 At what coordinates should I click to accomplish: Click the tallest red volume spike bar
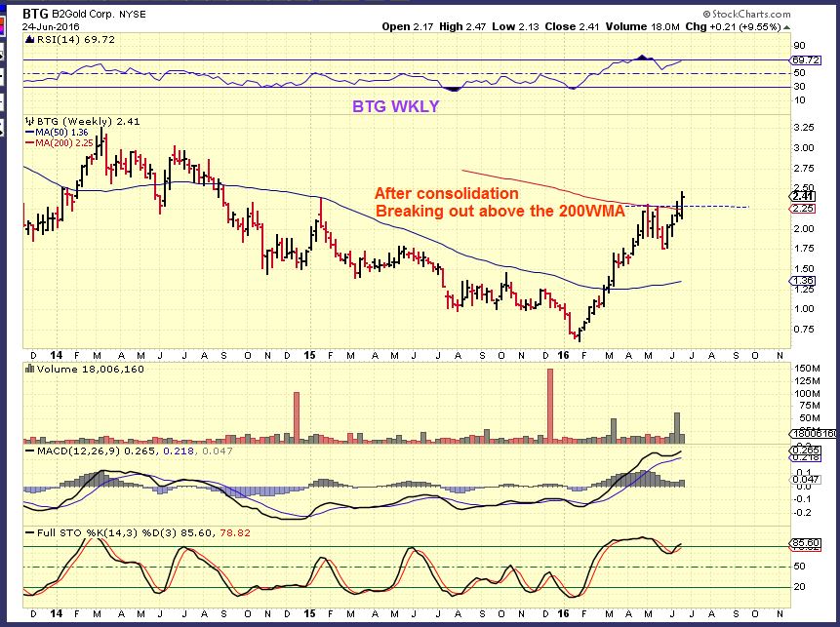pos(549,406)
